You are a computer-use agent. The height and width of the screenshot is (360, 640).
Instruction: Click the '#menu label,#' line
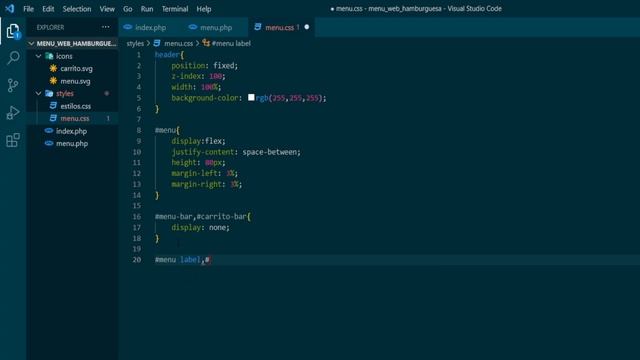[x=183, y=260]
